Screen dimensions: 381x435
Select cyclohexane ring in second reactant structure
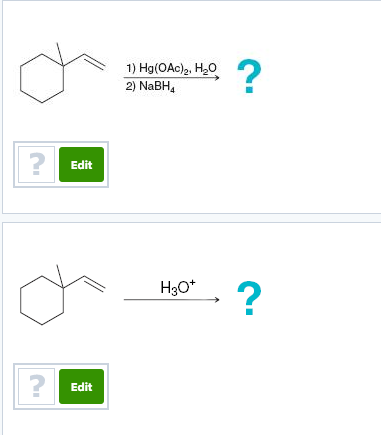coord(42,300)
